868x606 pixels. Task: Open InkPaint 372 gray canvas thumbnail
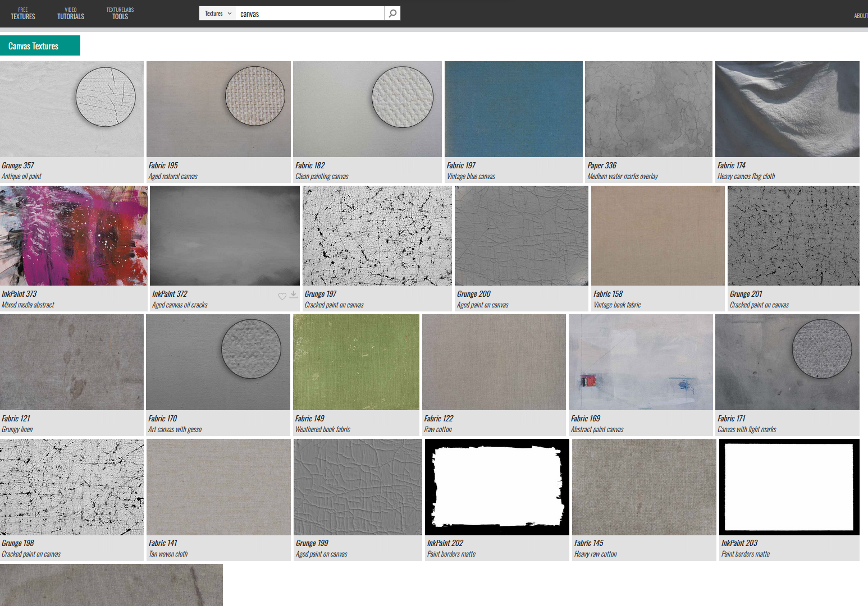point(225,236)
